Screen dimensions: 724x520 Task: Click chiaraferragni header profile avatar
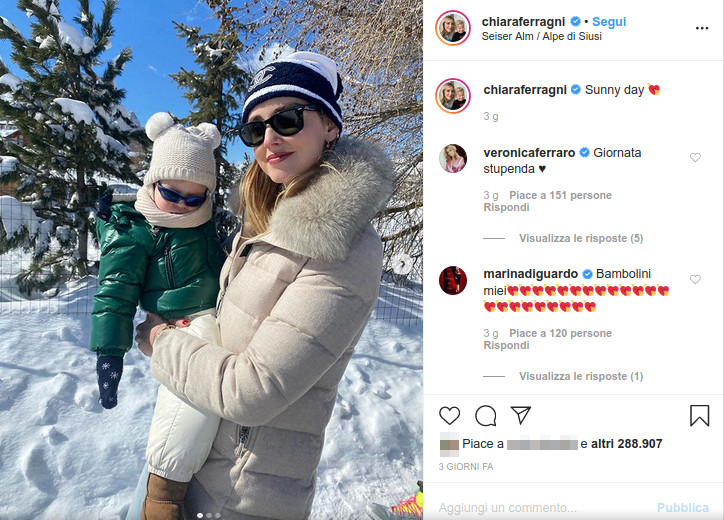coord(453,28)
